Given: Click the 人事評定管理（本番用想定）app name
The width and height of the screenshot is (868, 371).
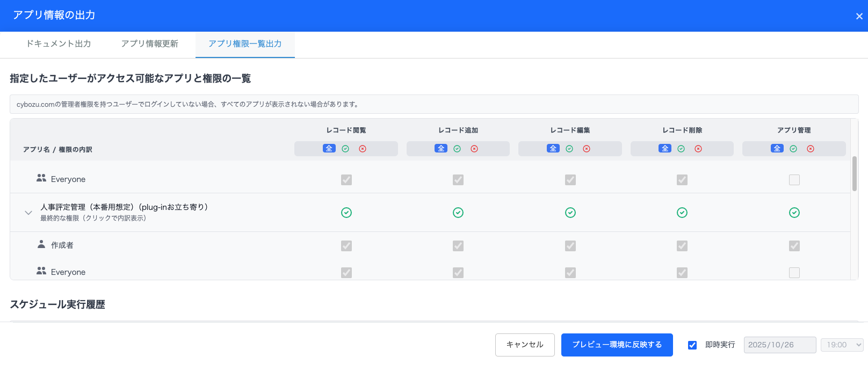Looking at the screenshot, I should [x=124, y=207].
